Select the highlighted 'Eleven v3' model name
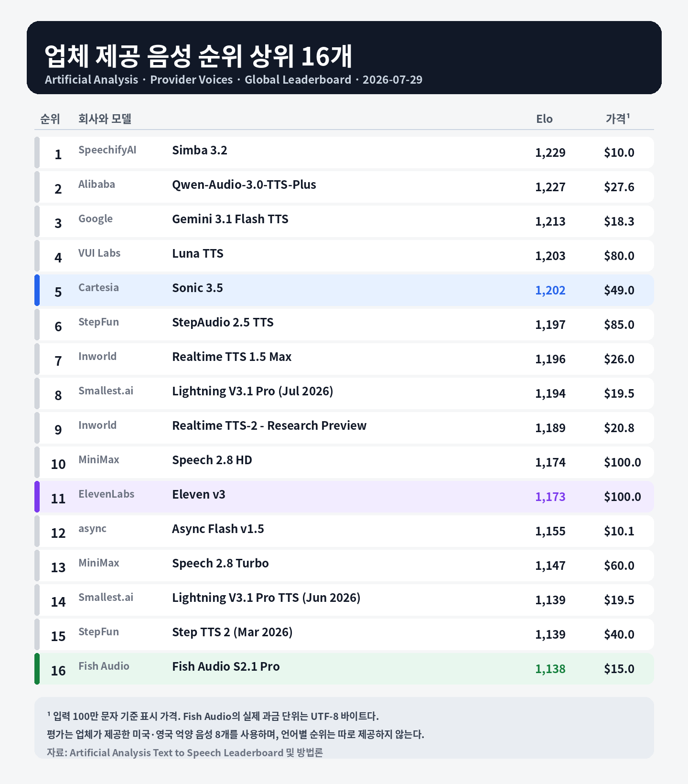The width and height of the screenshot is (688, 784). coord(199,494)
